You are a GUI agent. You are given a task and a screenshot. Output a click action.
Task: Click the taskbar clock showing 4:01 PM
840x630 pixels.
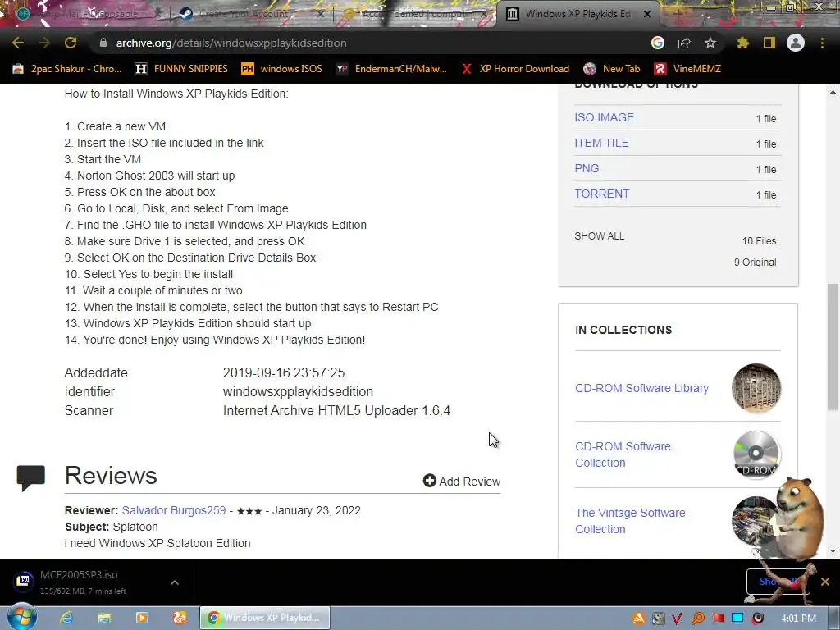point(798,619)
